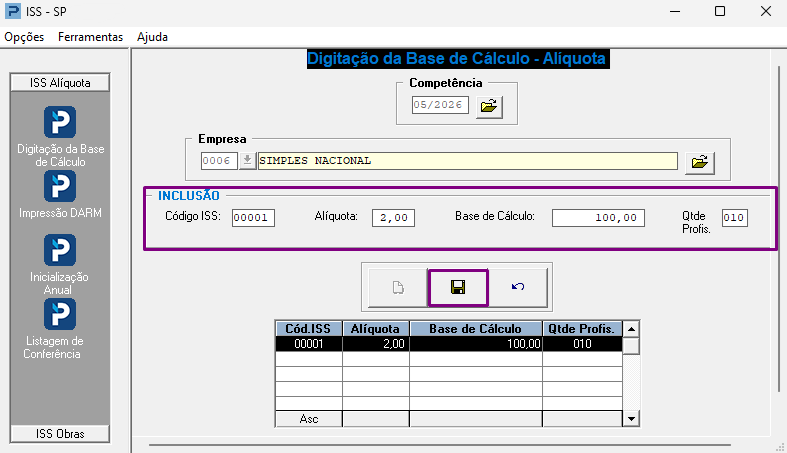Viewport: 787px width, 453px height.
Task: Click the grid scrollbar thumb
Action: pyautogui.click(x=631, y=346)
